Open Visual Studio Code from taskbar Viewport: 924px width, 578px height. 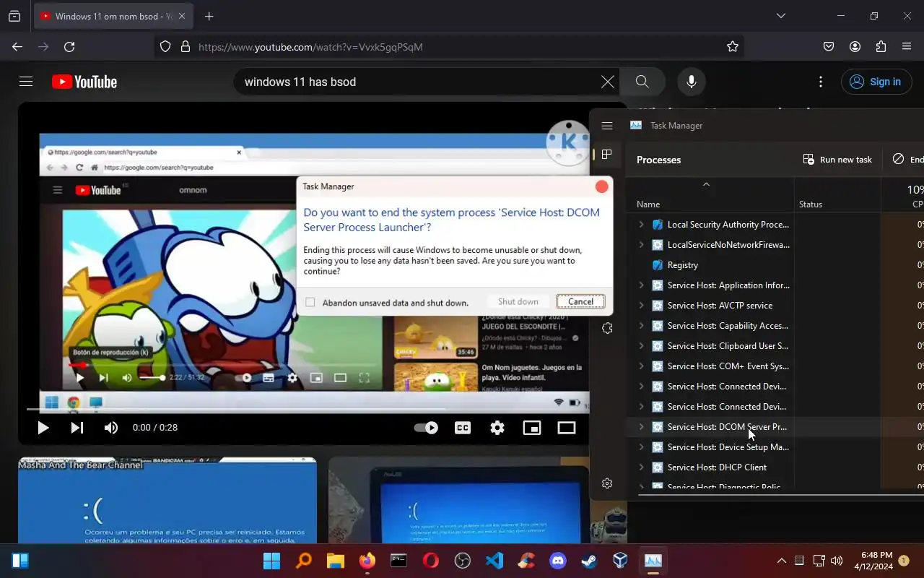click(x=494, y=561)
